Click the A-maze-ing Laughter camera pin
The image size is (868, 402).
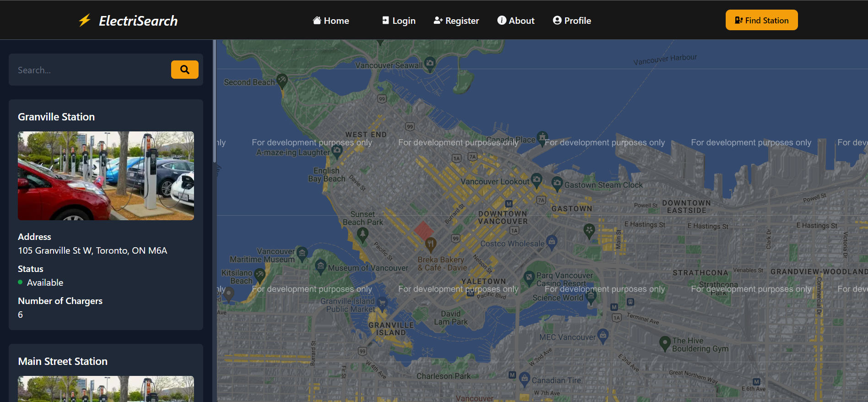coord(337,151)
